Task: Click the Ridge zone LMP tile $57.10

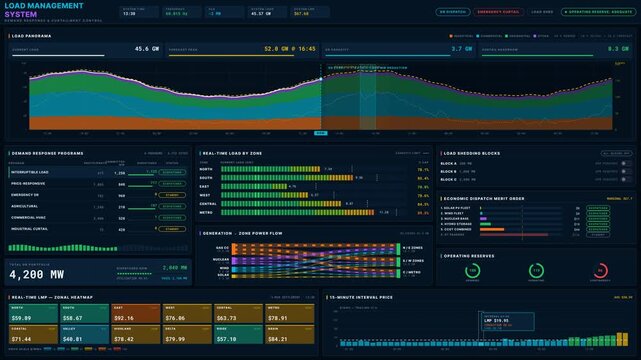Action: point(238,334)
